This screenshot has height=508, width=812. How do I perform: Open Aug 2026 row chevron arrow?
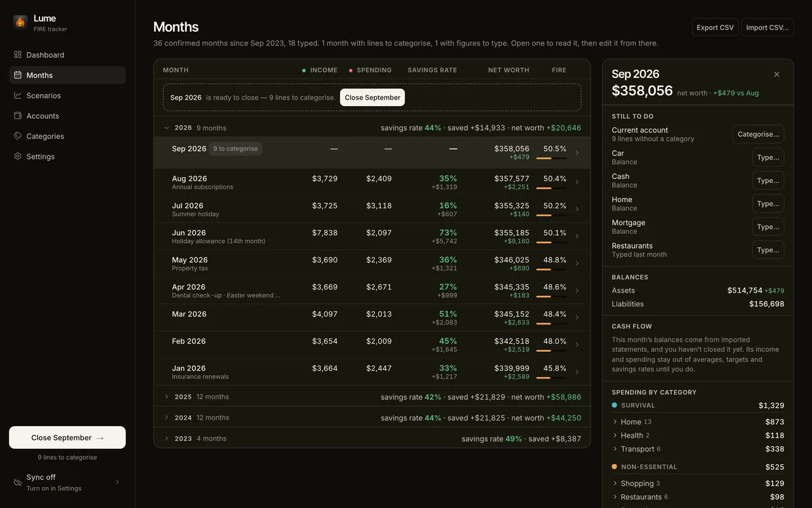point(577,182)
